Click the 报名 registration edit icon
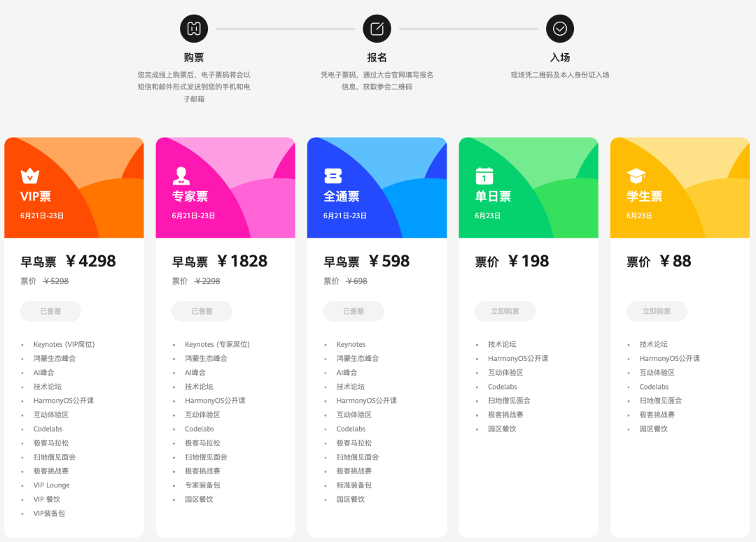 [377, 29]
